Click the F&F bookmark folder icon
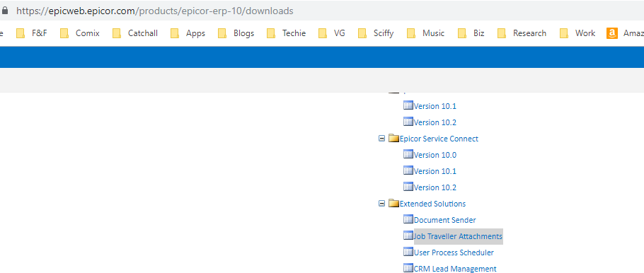The image size is (644, 273). 21,33
